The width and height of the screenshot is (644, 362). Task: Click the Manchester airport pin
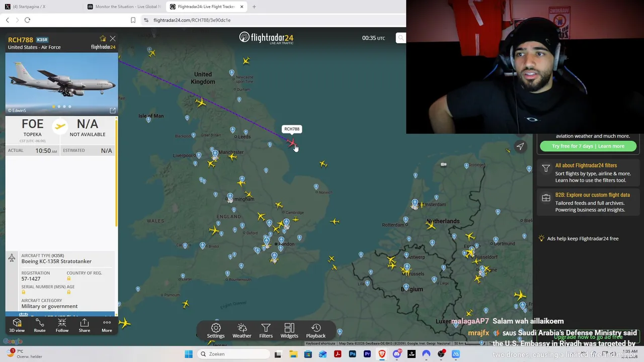pos(215,153)
